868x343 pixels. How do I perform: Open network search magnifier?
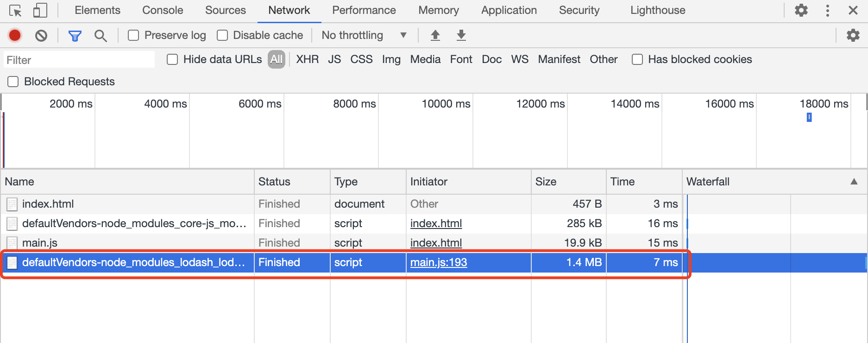pos(101,35)
